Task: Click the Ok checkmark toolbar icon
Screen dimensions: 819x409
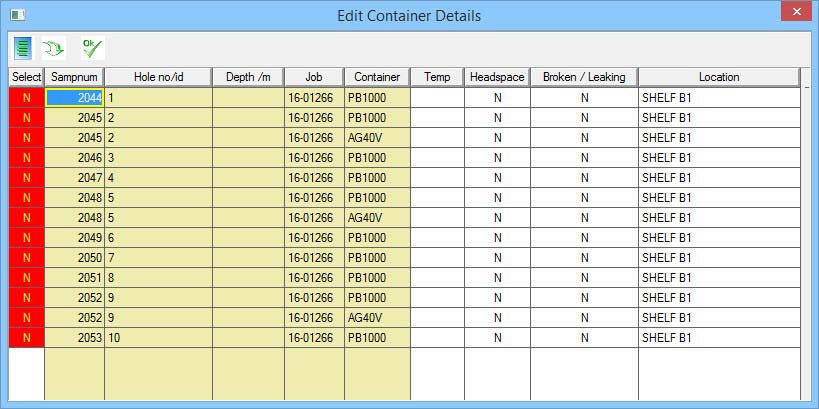Action: [x=93, y=48]
